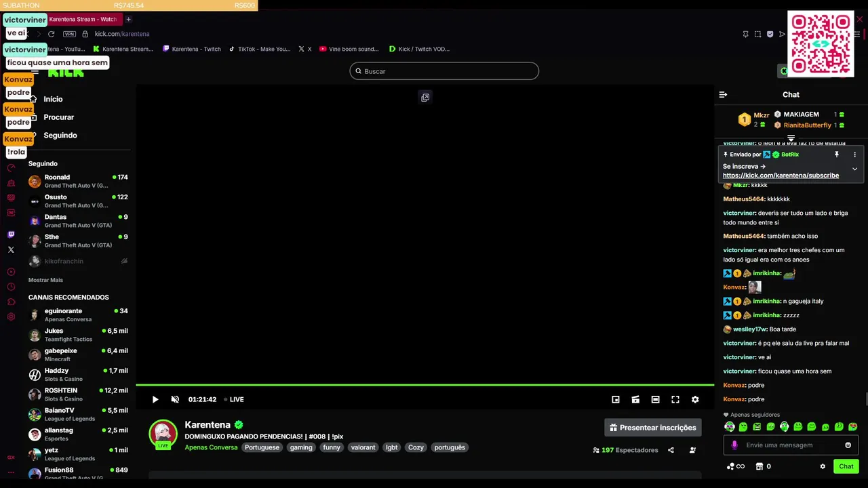Select the angry green emote
Image resolution: width=868 pixels, height=488 pixels.
[757, 427]
